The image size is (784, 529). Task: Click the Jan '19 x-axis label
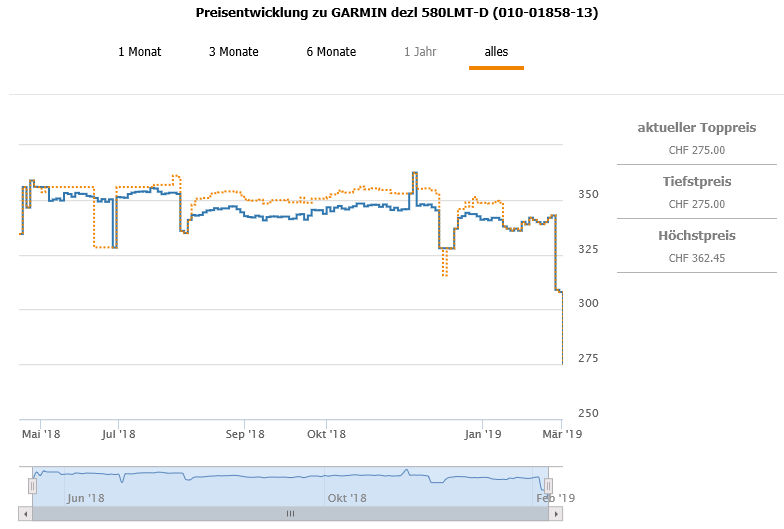[x=483, y=434]
